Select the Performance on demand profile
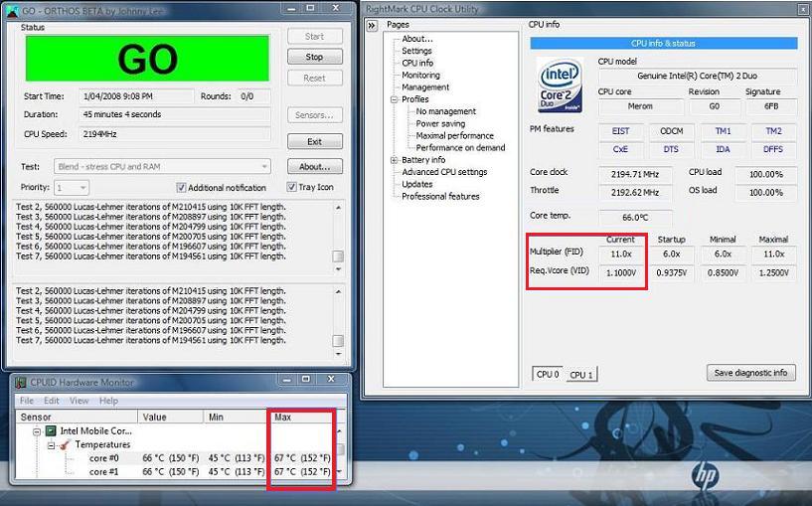Viewport: 812px width, 506px height. 460,147
